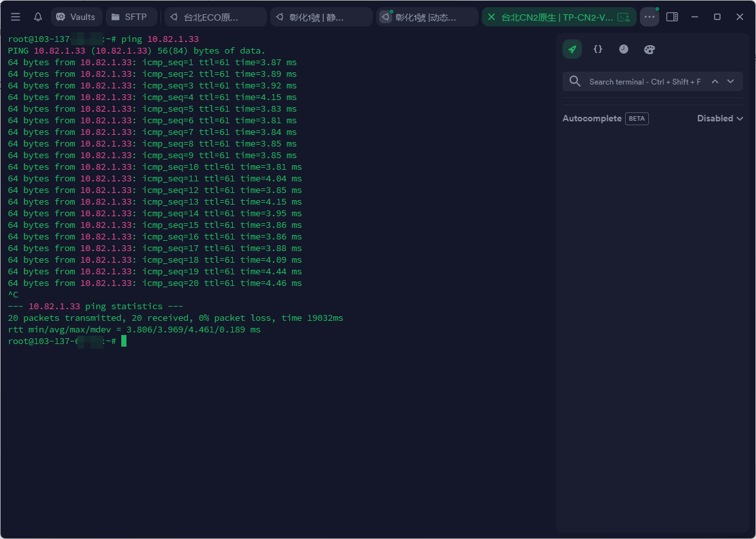Jump to previous search match (up chevron)
Viewport: 756px width, 539px height.
[x=715, y=81]
